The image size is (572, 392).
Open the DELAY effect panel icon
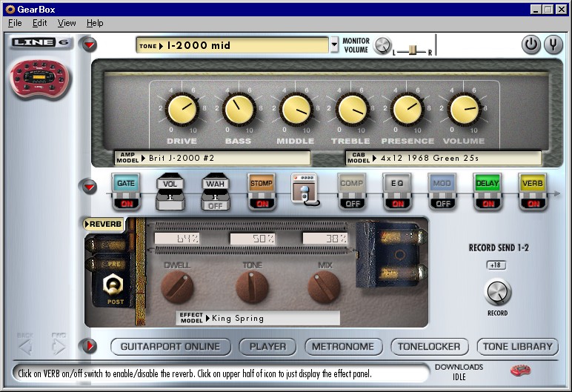[488, 183]
